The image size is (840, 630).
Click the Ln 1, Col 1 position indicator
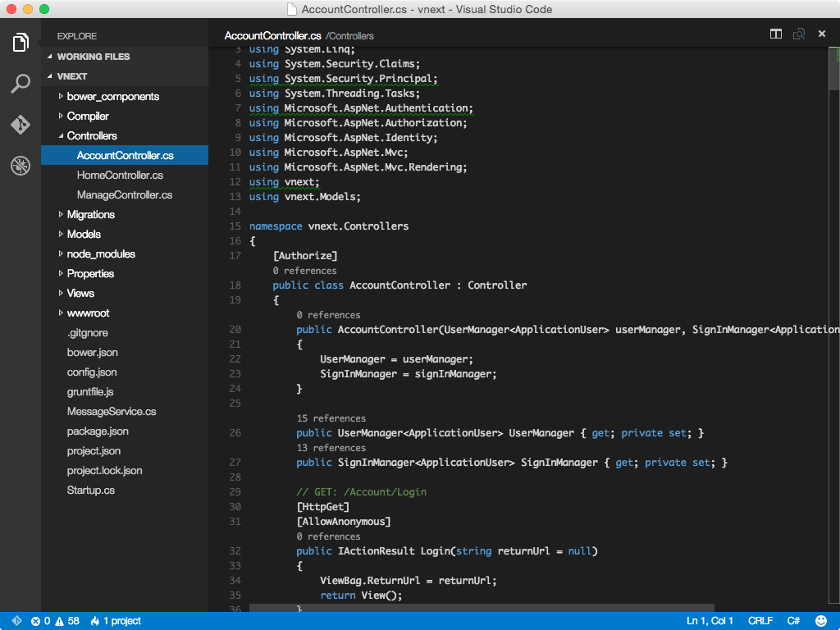click(x=710, y=621)
